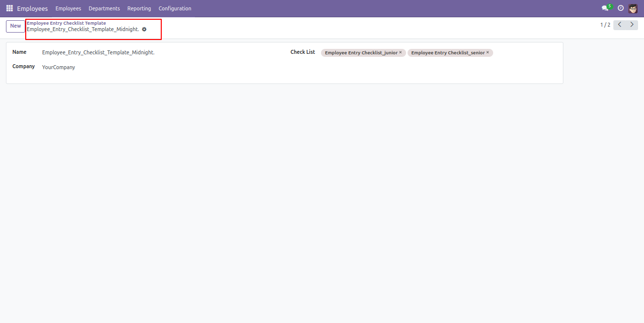Go back via Employee Entry Checklist Template breadcrumb
The image size is (644, 323).
pyautogui.click(x=66, y=23)
